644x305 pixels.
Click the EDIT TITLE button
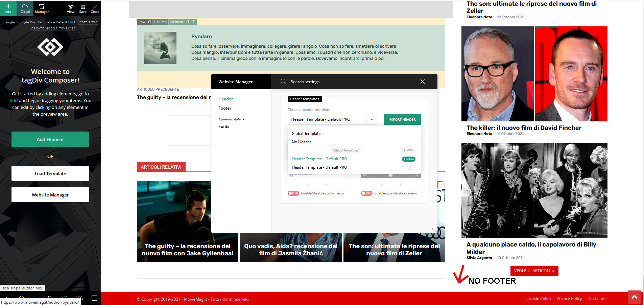pos(88,22)
